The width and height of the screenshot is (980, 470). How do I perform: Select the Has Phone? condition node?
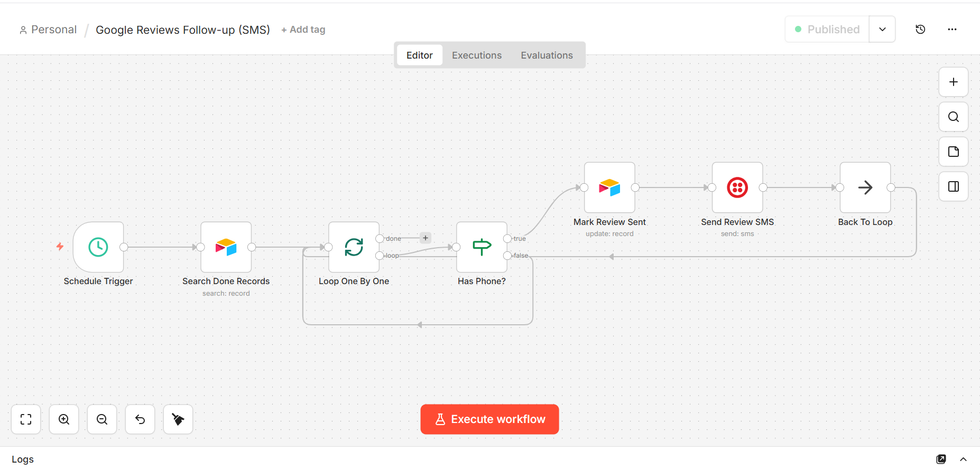pos(482,247)
